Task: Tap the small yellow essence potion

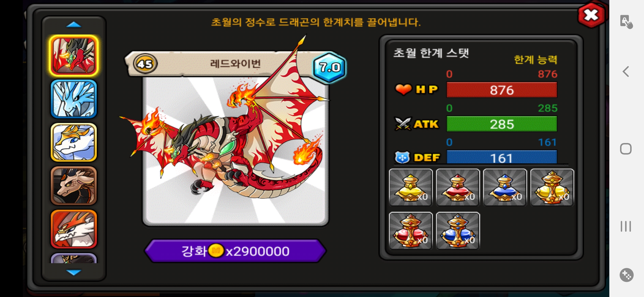Action: pyautogui.click(x=411, y=187)
